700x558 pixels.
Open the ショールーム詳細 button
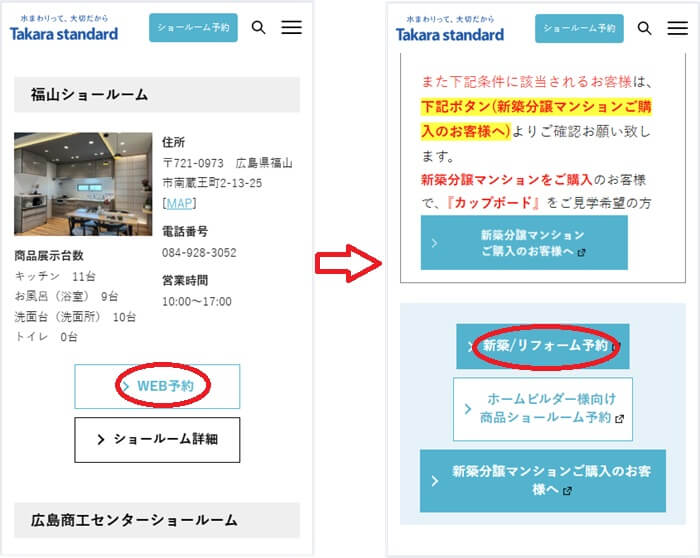[157, 439]
